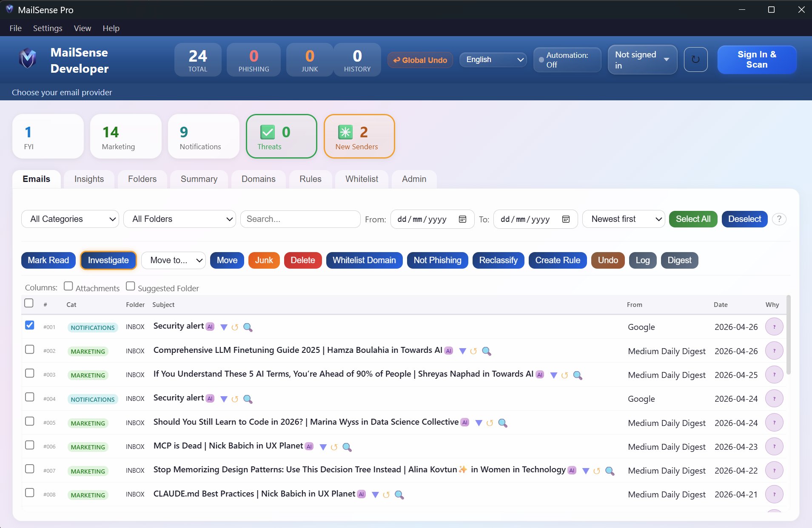Image resolution: width=812 pixels, height=528 pixels.
Task: Open the All Folders dropdown
Action: tap(179, 219)
